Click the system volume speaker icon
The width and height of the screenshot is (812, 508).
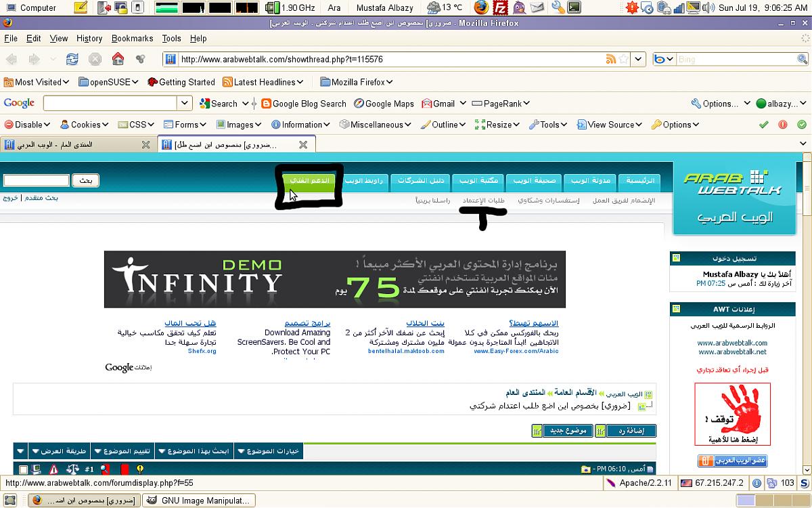tap(708, 8)
